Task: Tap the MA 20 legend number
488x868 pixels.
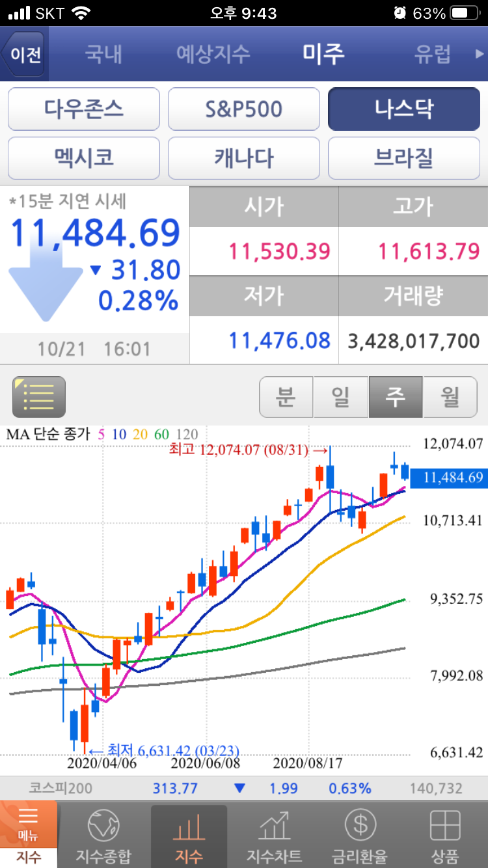Action: 140,435
